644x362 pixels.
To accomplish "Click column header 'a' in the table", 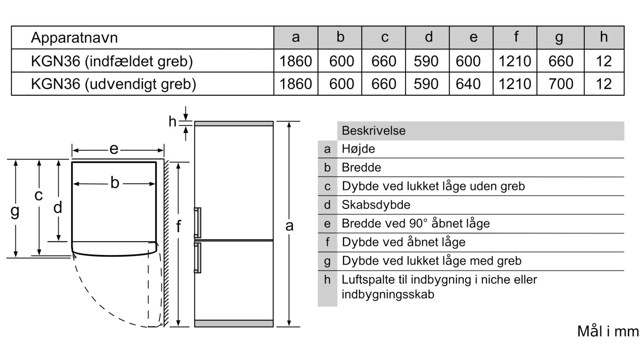I will tap(296, 37).
